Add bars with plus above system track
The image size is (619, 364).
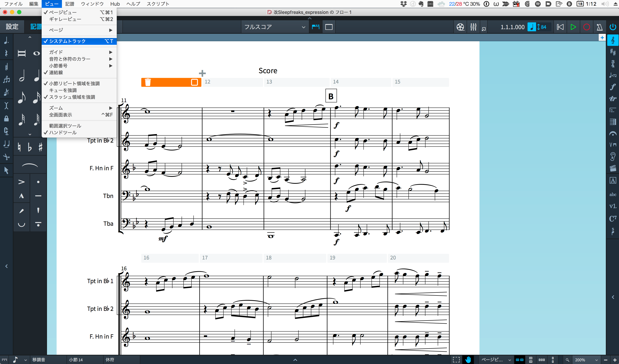pos(202,73)
